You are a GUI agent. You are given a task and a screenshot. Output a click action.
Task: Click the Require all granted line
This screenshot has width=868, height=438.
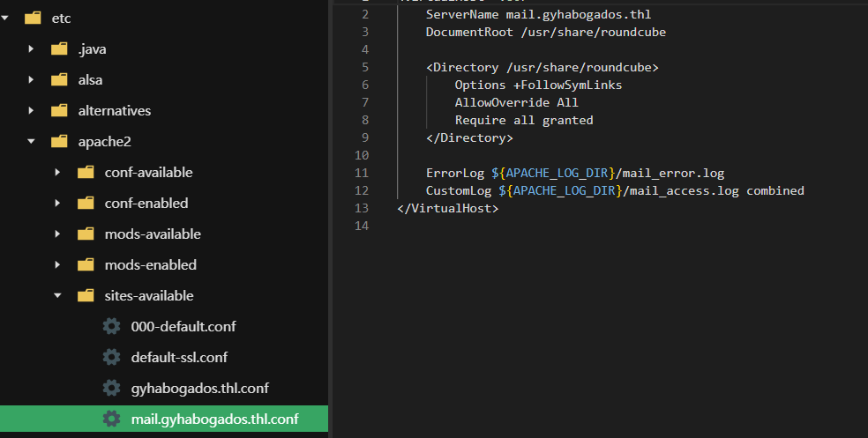pos(524,120)
